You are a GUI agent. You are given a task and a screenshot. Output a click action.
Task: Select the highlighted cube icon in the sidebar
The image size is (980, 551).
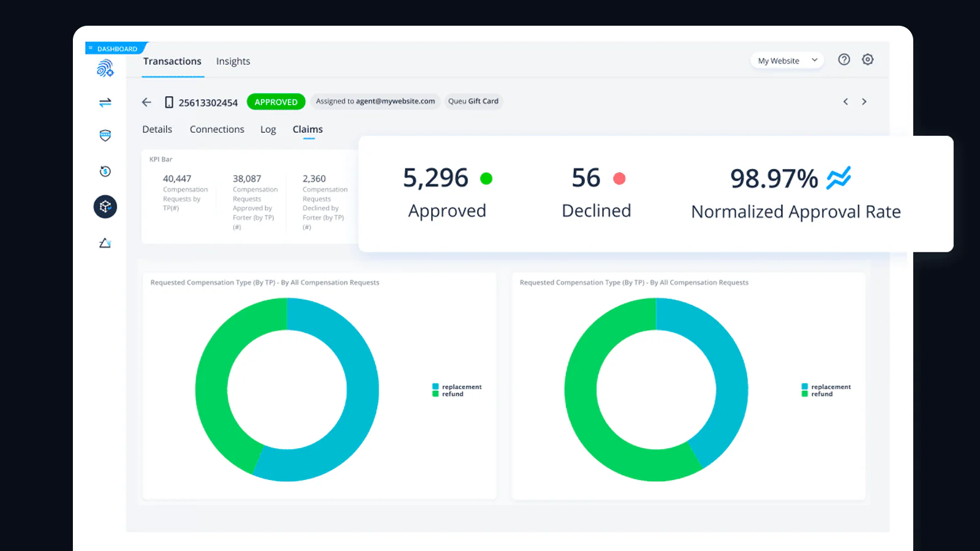click(105, 207)
